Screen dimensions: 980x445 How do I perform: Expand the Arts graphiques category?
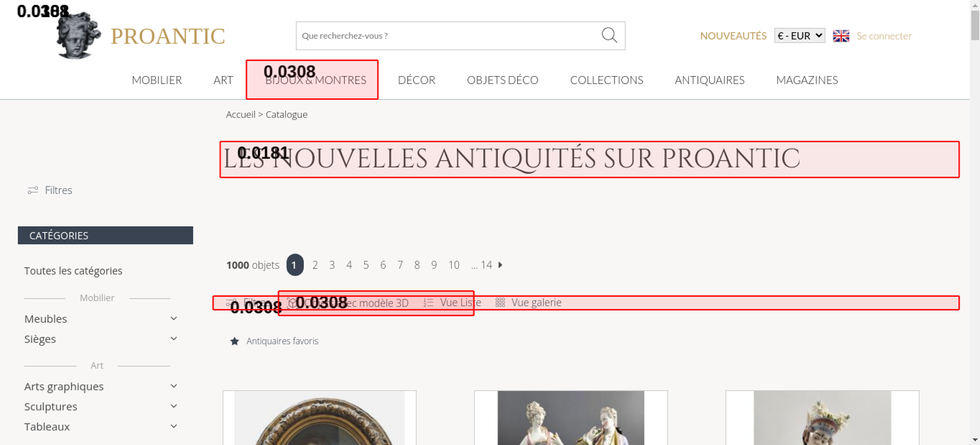[x=173, y=386]
